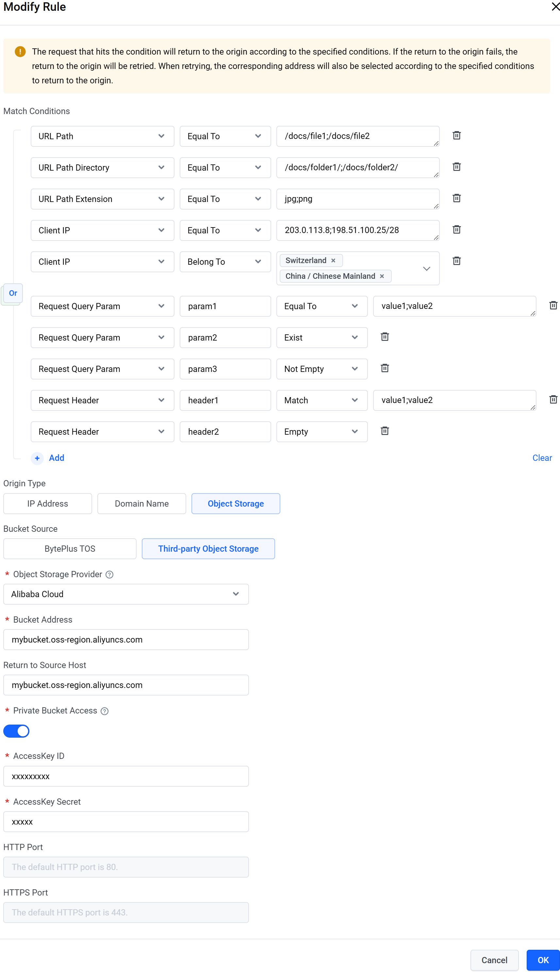Image resolution: width=560 pixels, height=972 pixels.
Task: Remove Switzerland tag from region list
Action: click(x=333, y=260)
